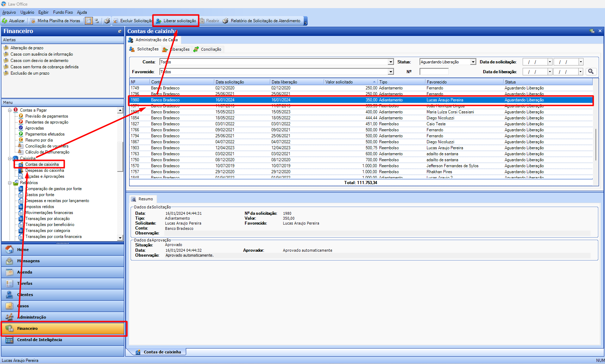605x364 pixels.
Task: Click the Financeiro navigation button
Action: (x=63, y=328)
